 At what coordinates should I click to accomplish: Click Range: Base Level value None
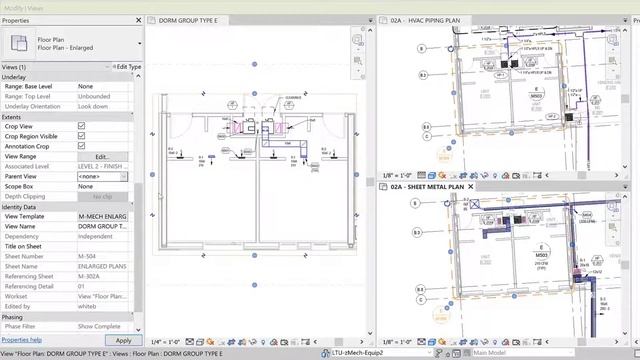click(x=102, y=87)
